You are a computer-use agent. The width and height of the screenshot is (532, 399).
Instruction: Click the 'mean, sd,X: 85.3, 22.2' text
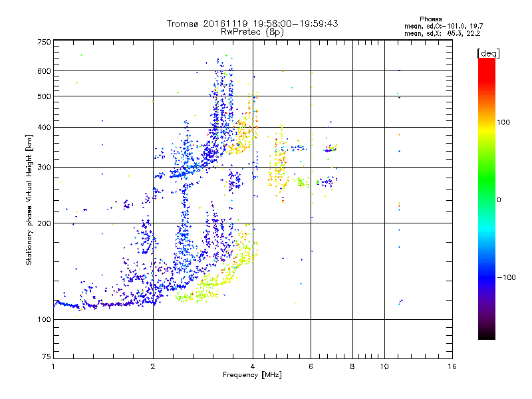click(442, 34)
